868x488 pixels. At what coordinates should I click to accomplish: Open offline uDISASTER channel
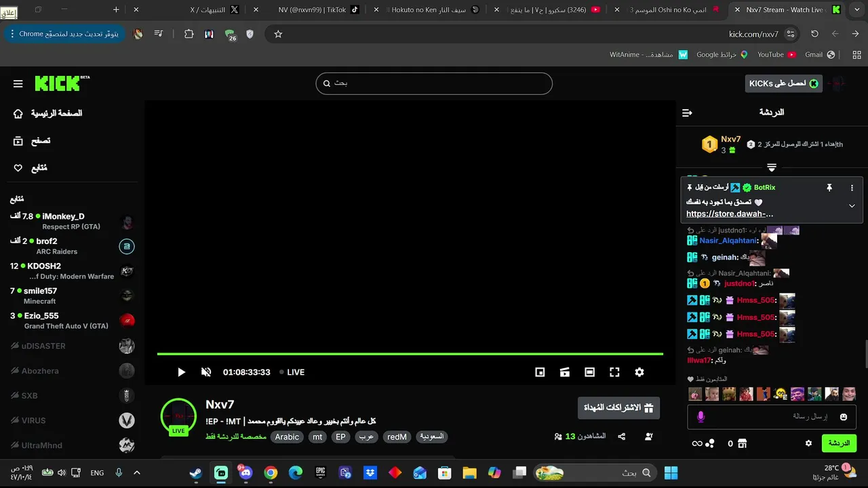point(73,346)
